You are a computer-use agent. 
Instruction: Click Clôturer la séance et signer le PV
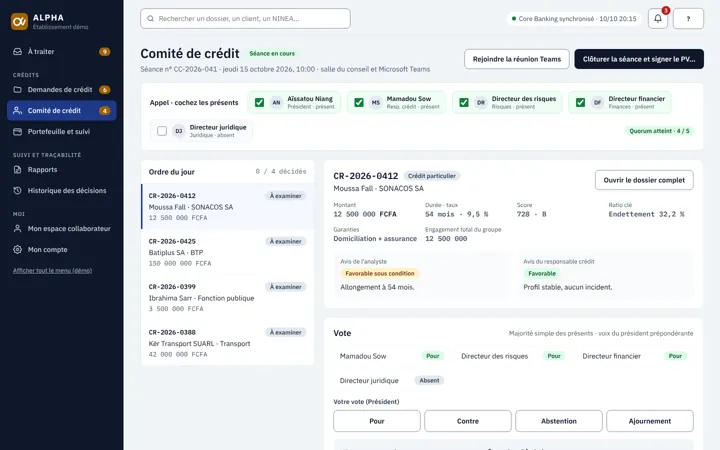pos(639,59)
